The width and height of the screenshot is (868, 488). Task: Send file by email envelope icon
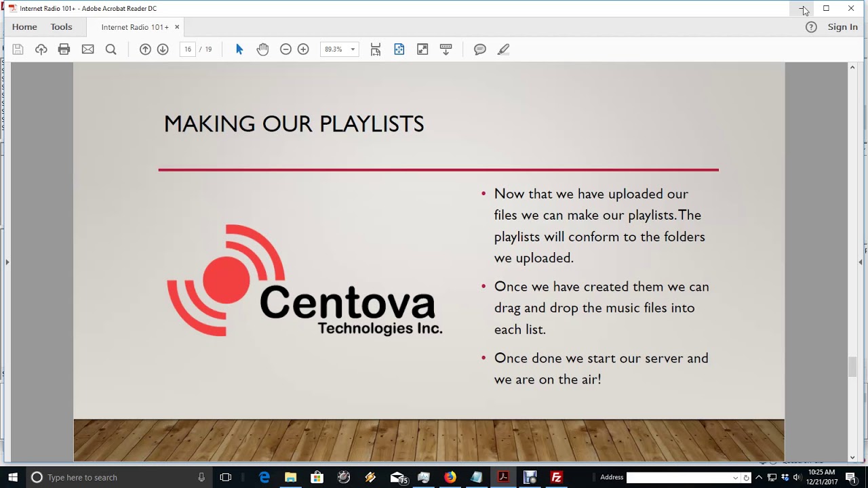click(88, 49)
